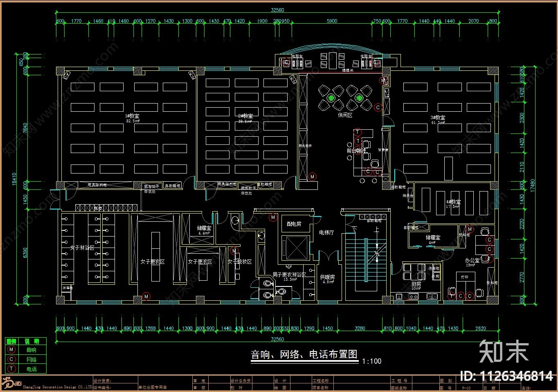This screenshot has height=392, width=558.
Task: Click the 打印 label in the office
Action: [465, 277]
